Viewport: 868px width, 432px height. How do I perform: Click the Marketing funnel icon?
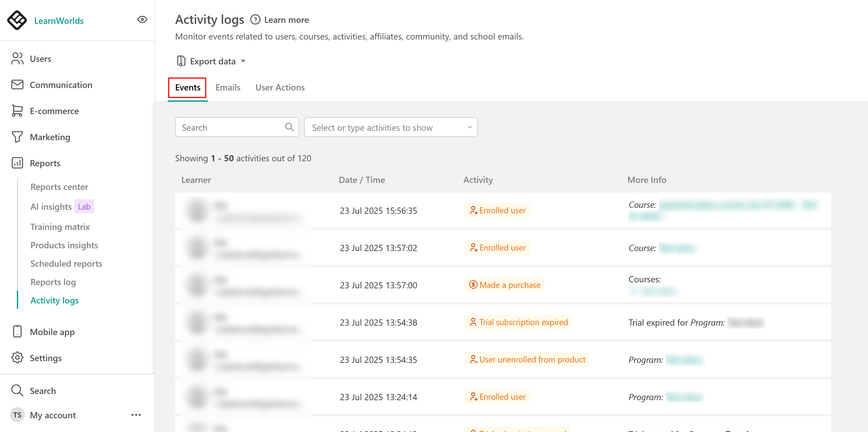click(x=17, y=137)
